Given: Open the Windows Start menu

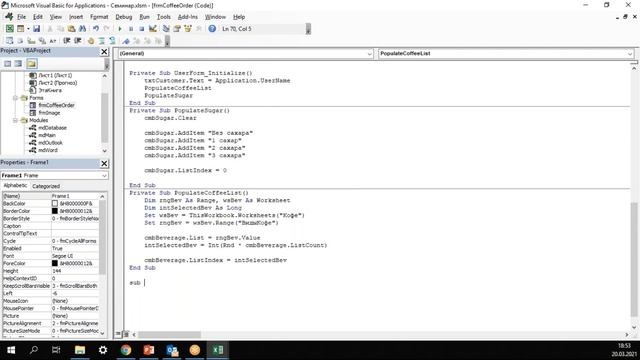Looking at the screenshot, I should point(11,350).
